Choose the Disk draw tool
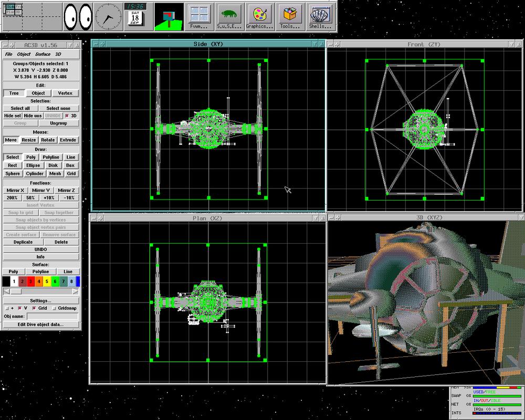525x420 pixels. [53, 165]
